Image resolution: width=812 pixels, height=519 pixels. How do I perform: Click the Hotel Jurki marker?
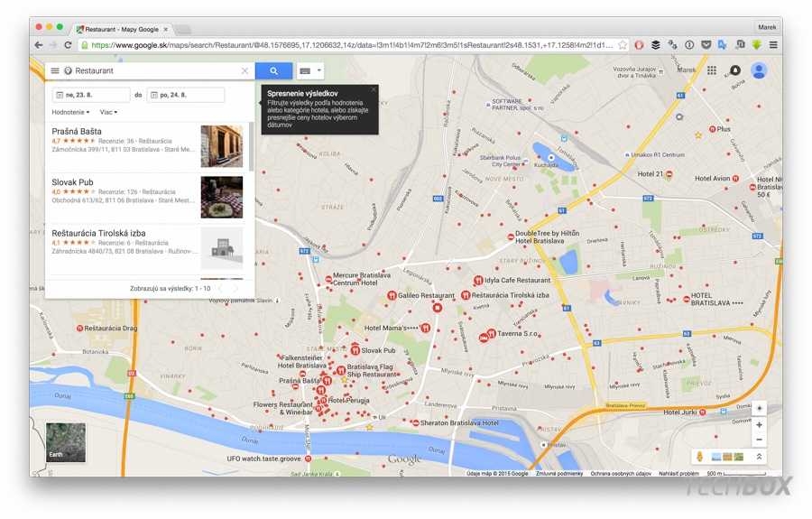[702, 412]
